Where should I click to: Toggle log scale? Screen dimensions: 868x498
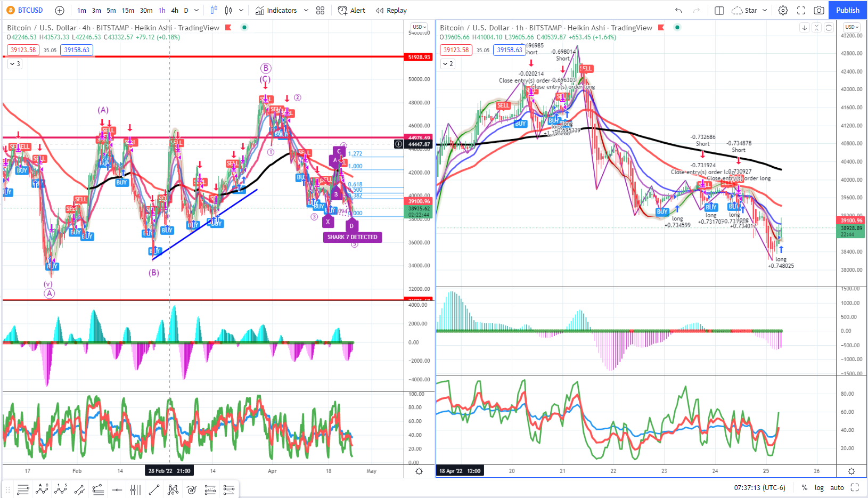(819, 487)
